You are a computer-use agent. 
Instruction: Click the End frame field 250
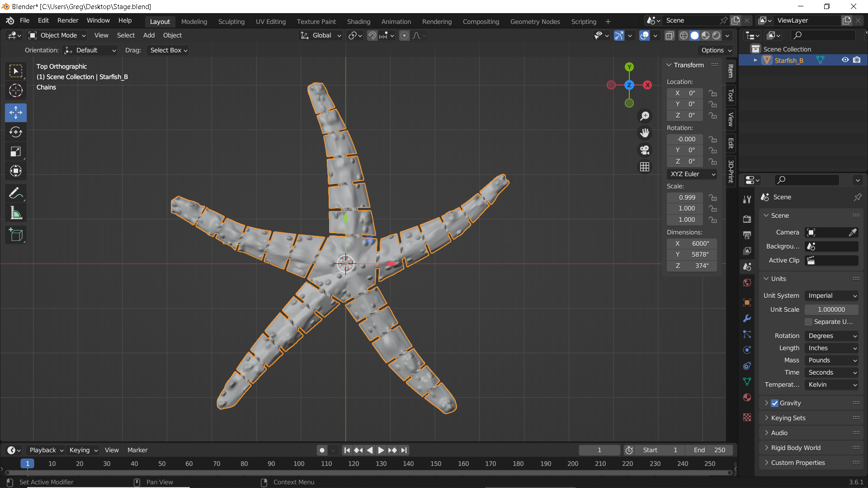click(708, 450)
